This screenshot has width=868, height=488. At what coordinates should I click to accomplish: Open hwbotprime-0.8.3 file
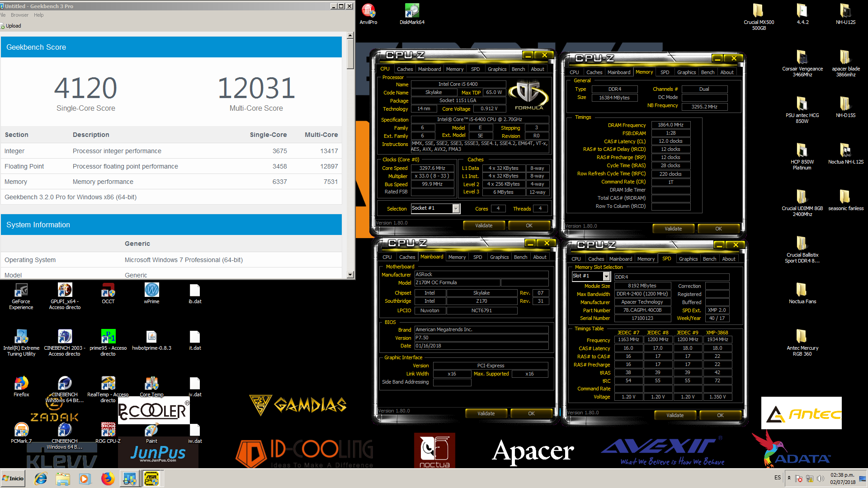click(151, 340)
